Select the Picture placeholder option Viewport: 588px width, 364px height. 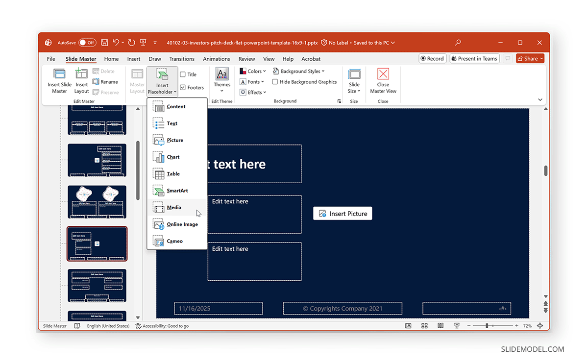(174, 140)
